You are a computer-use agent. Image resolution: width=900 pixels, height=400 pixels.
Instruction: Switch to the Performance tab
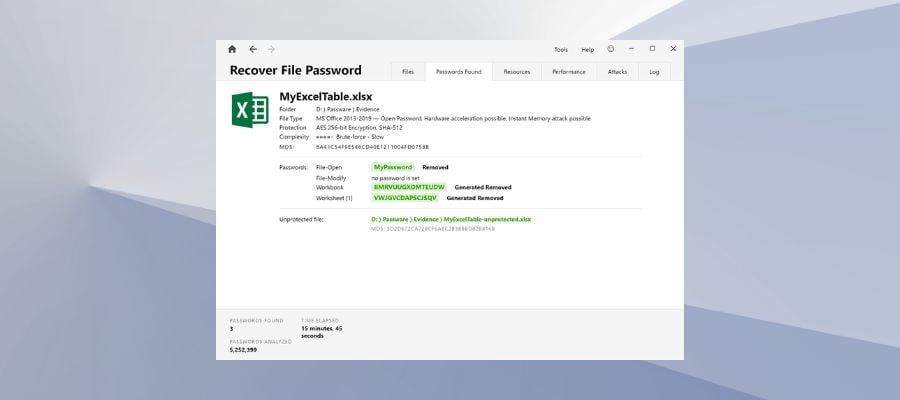coord(569,72)
